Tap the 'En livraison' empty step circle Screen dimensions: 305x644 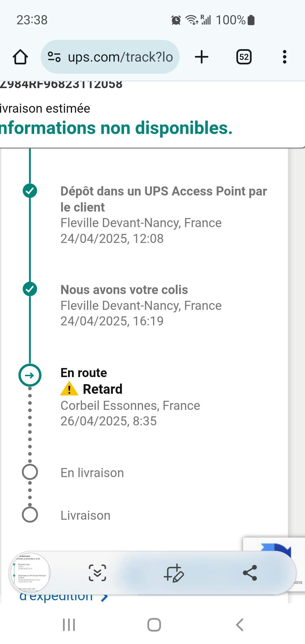pos(30,472)
